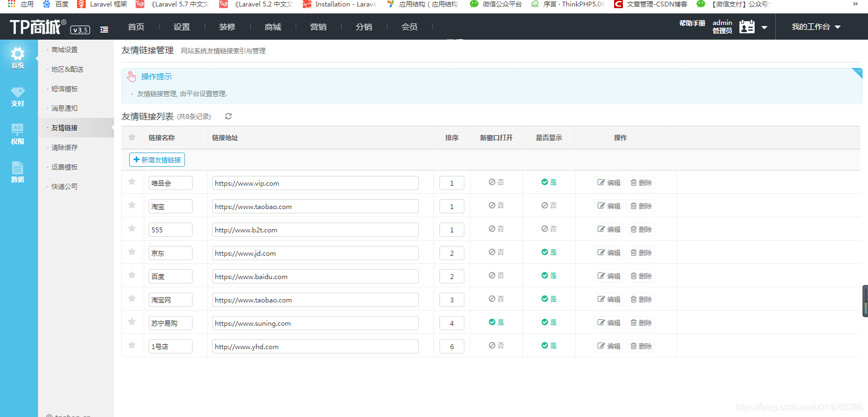
Task: Toggle 是否显示 for 唯品会
Action: [x=549, y=182]
